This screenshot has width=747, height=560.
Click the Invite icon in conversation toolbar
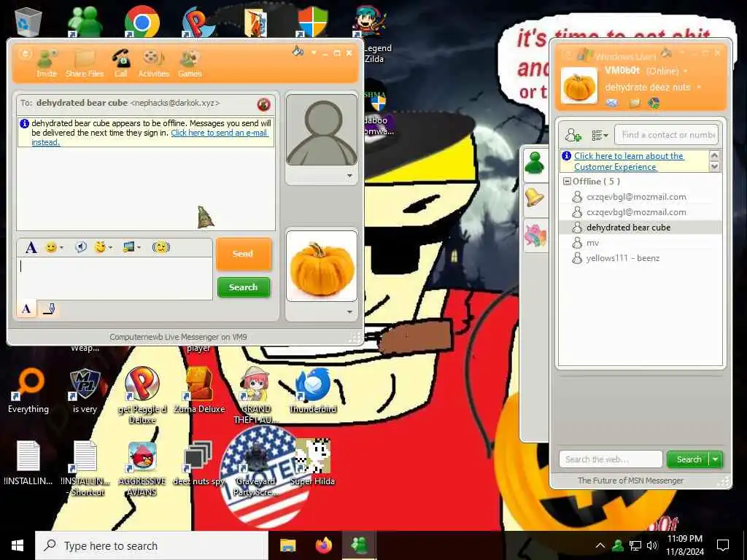47,63
